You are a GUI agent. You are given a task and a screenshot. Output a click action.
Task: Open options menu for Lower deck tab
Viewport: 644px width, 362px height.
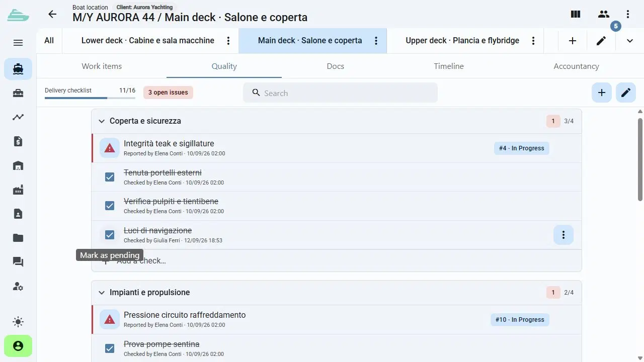click(228, 41)
